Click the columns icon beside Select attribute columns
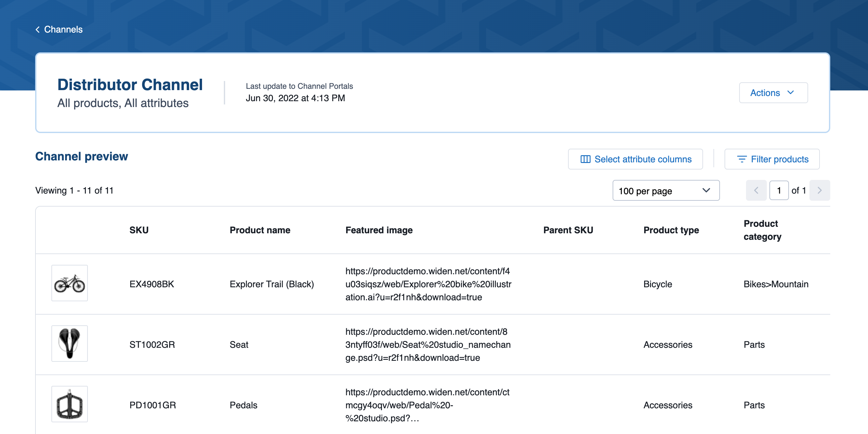868x434 pixels. tap(585, 159)
